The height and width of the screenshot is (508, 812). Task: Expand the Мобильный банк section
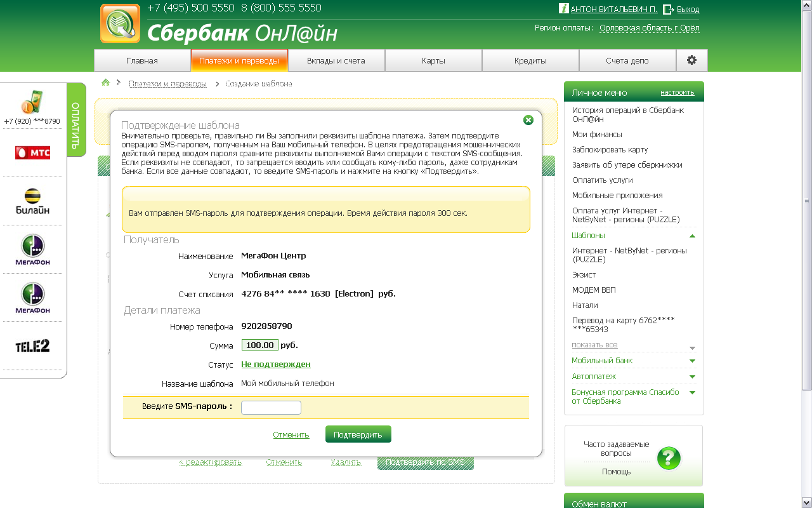(692, 361)
